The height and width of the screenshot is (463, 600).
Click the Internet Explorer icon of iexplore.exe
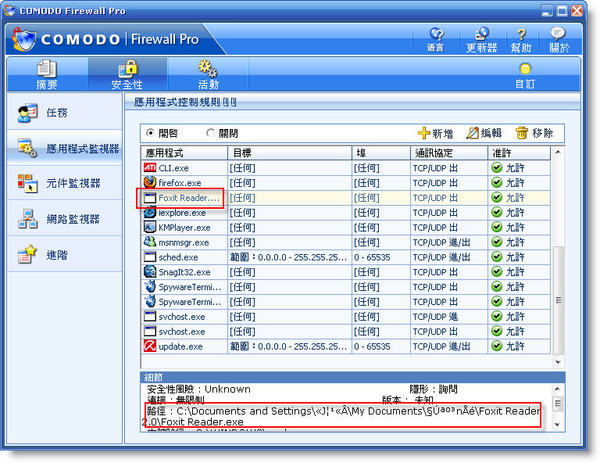point(150,212)
